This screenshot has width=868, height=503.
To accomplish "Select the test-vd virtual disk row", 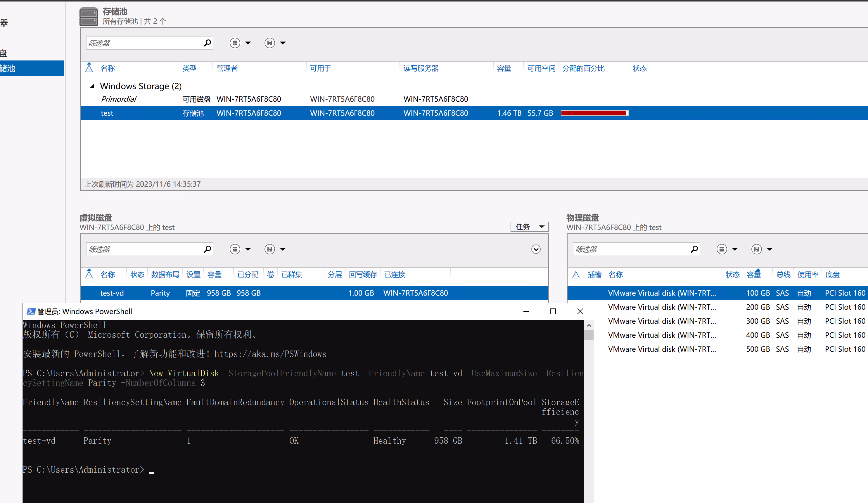I will coord(112,293).
